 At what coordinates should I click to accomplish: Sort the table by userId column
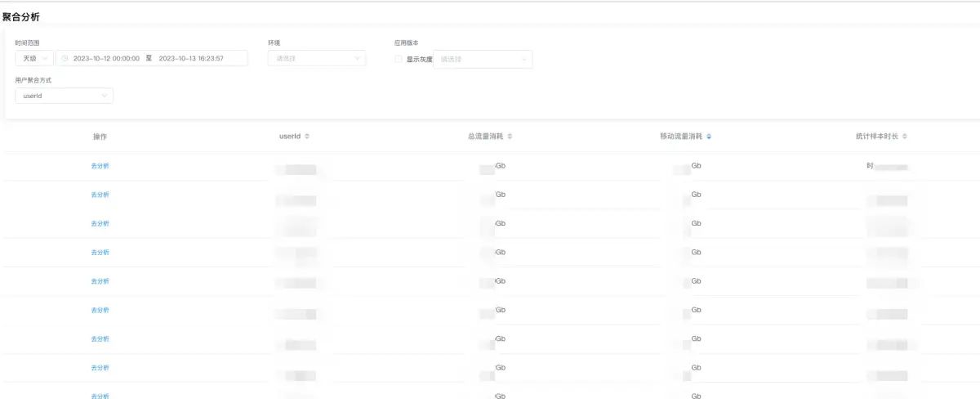tap(307, 137)
